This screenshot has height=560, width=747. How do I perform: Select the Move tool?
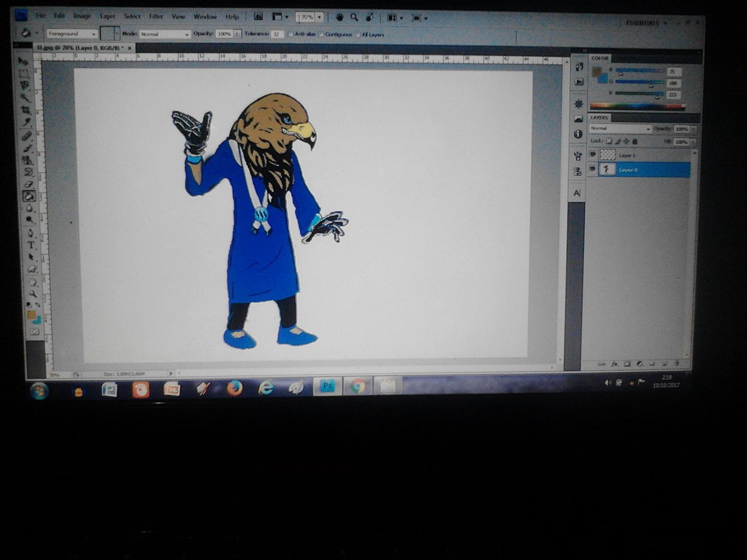23,61
